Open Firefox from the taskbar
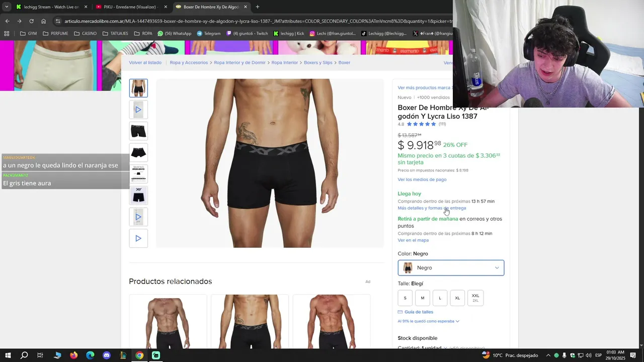The image size is (644, 362). [74, 355]
